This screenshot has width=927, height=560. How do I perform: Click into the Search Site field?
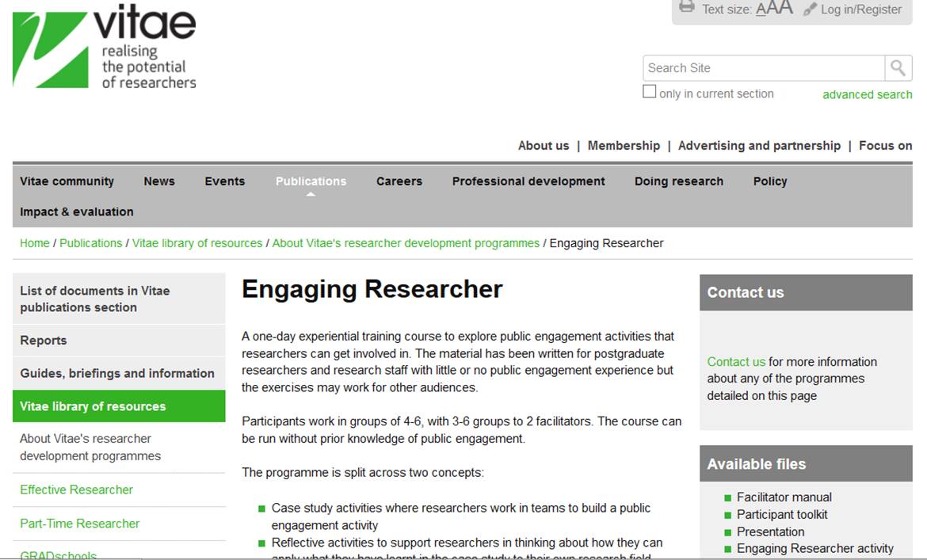tap(764, 68)
